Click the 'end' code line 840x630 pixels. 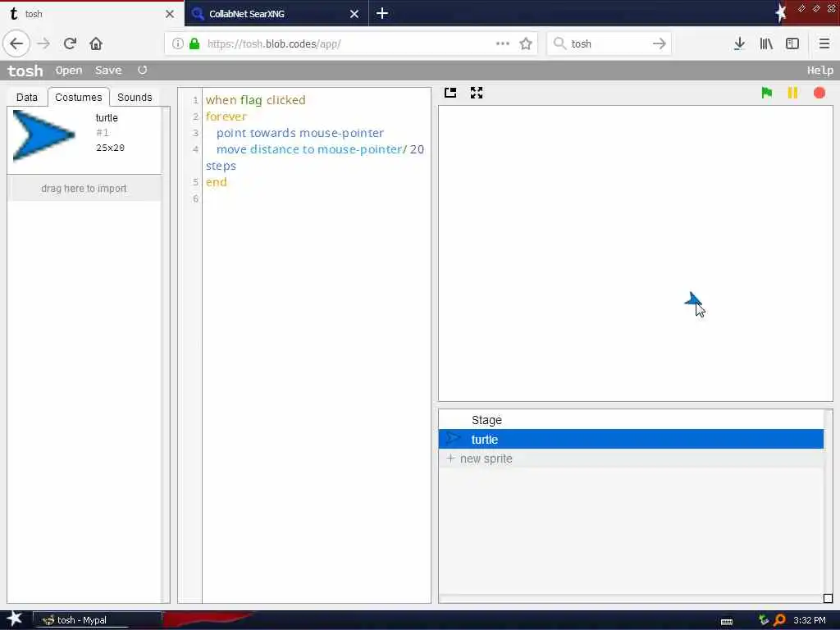[x=217, y=182]
